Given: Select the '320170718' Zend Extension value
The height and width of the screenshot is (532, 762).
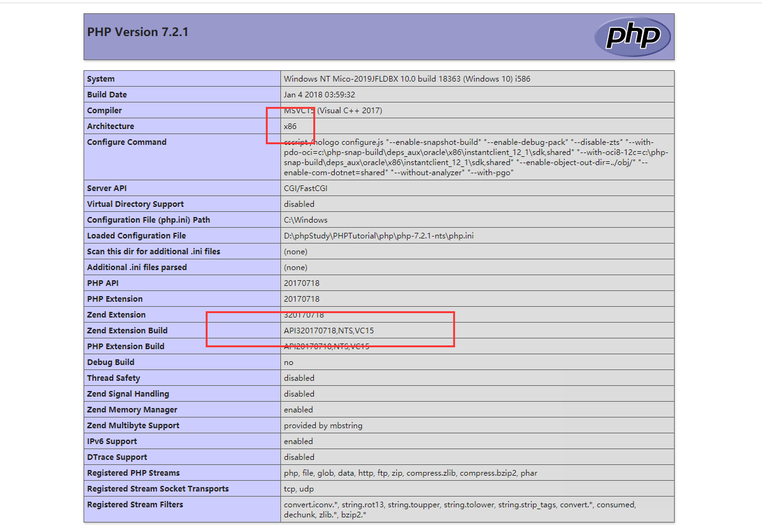Looking at the screenshot, I should [304, 315].
